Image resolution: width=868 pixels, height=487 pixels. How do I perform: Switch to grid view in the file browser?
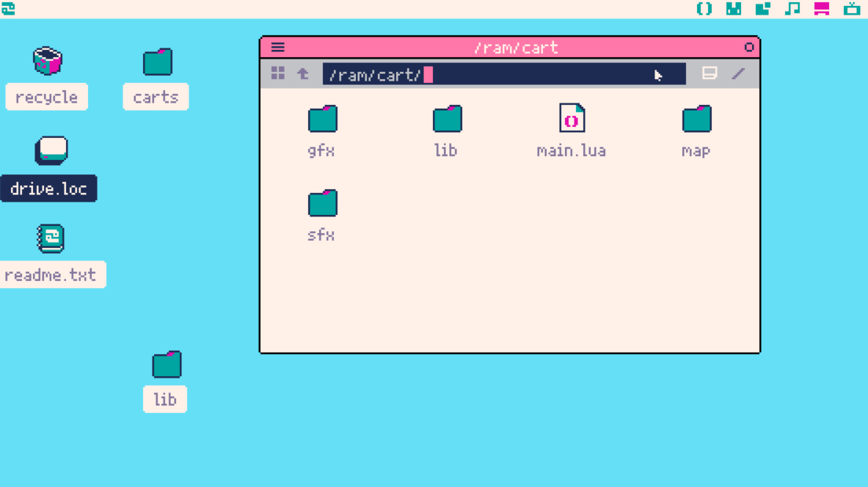[278, 73]
